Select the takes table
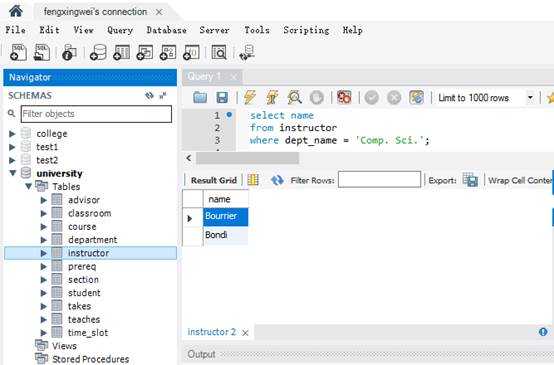 pyautogui.click(x=79, y=306)
